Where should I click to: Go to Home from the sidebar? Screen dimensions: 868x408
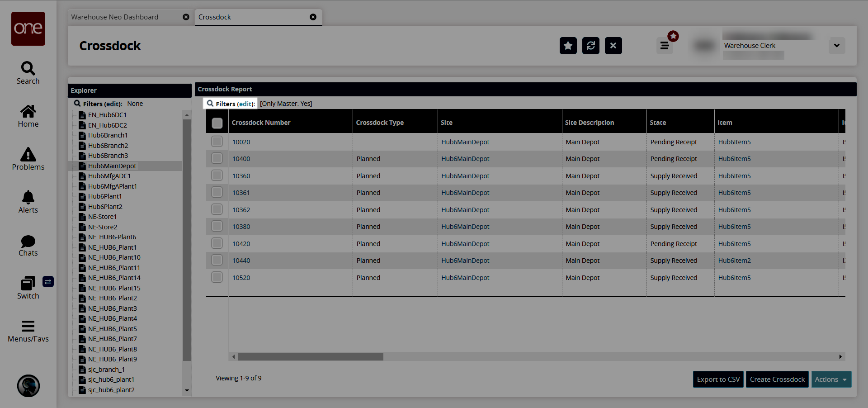point(28,116)
